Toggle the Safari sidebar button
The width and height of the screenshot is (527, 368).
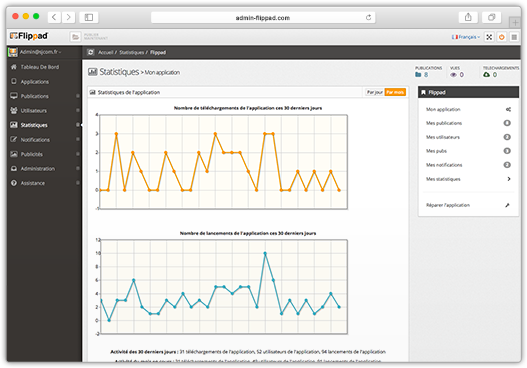(x=89, y=17)
